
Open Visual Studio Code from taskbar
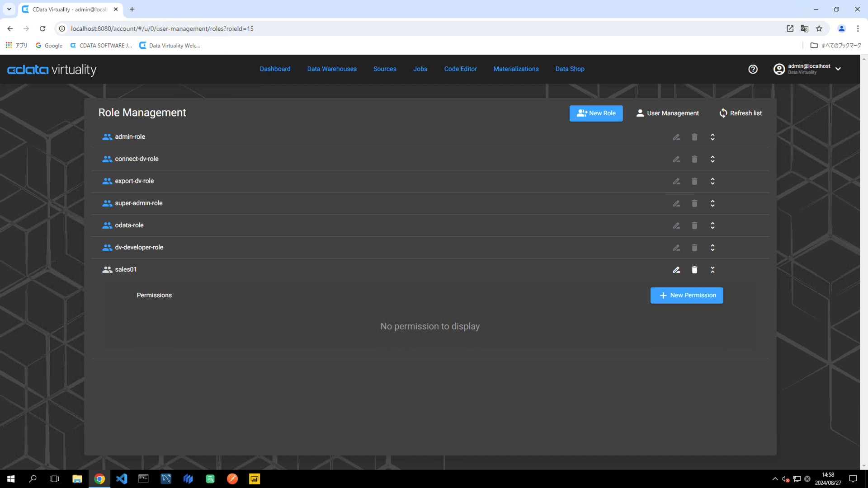[122, 479]
